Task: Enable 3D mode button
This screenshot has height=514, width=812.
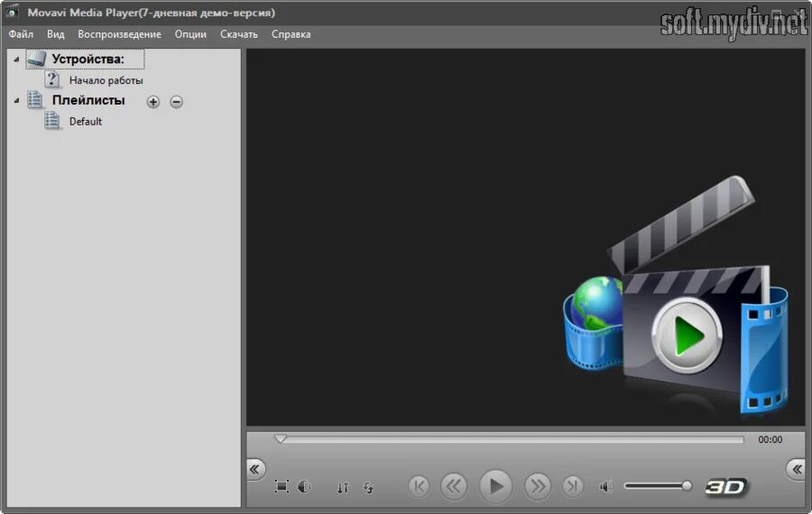Action: [726, 487]
